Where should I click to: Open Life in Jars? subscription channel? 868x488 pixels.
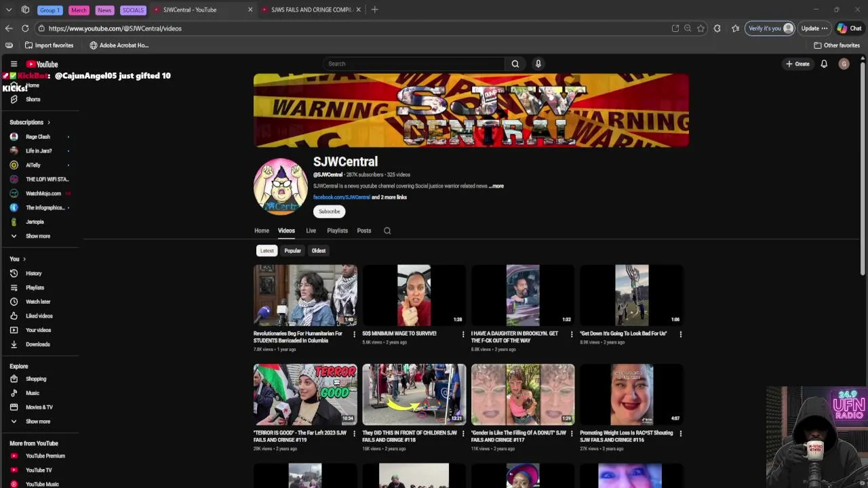coord(38,151)
